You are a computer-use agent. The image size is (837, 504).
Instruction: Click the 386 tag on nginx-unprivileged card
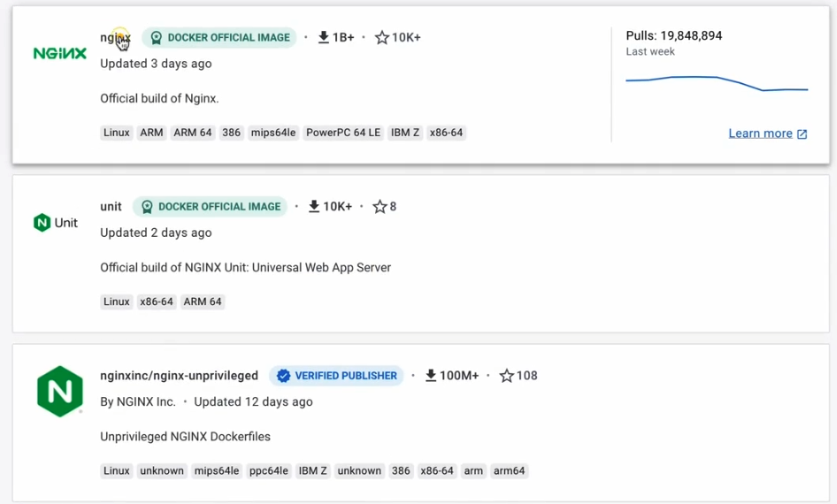point(401,470)
